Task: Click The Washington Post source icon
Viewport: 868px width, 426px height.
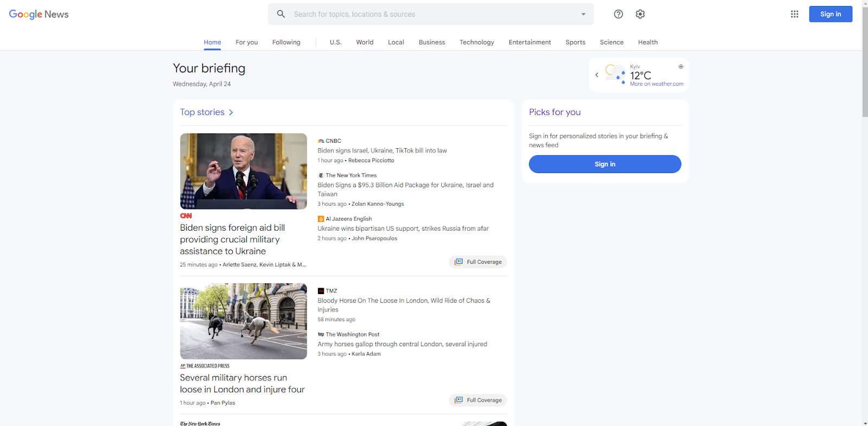Action: coord(321,334)
